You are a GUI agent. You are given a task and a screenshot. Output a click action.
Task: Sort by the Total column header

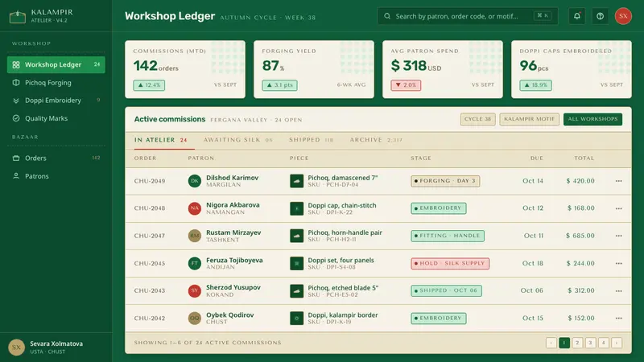[584, 158]
